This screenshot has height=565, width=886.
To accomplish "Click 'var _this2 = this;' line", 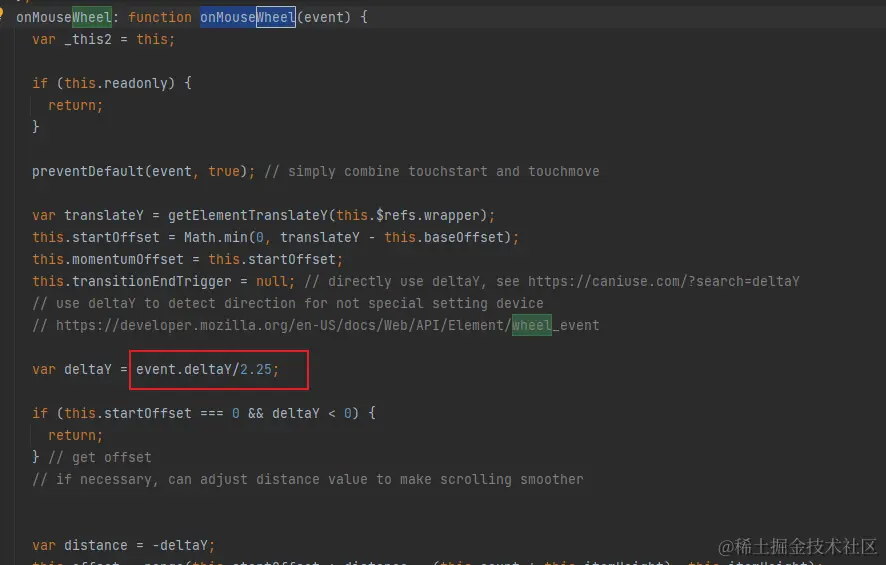I will 103,40.
